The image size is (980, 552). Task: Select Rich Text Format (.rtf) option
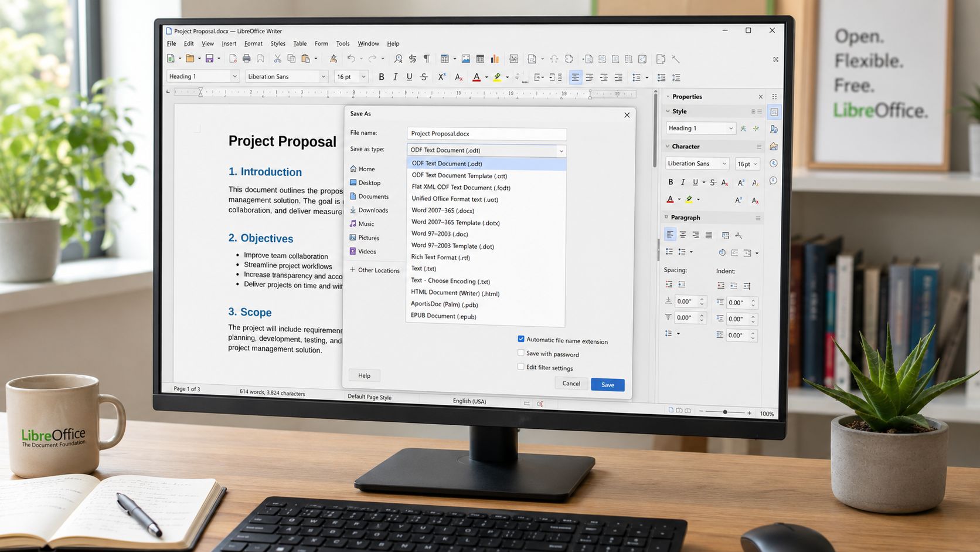tap(486, 257)
